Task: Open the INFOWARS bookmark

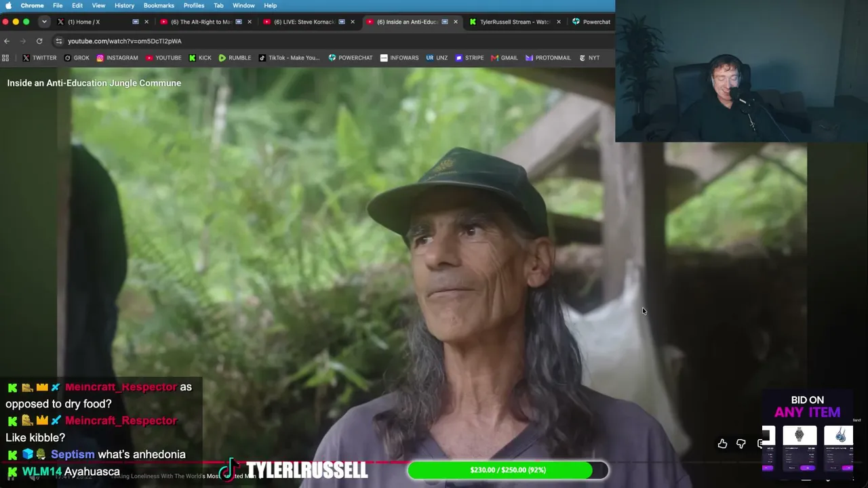Action: coord(399,58)
